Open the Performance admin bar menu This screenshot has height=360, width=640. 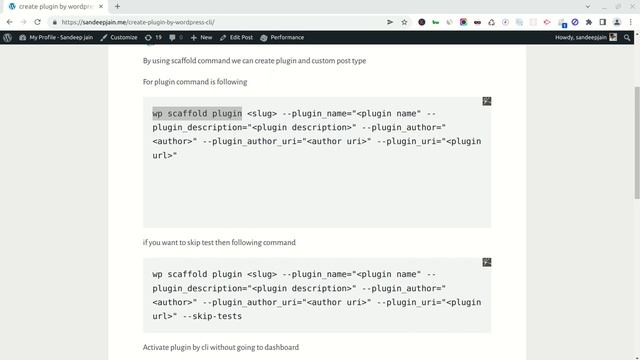pos(282,38)
